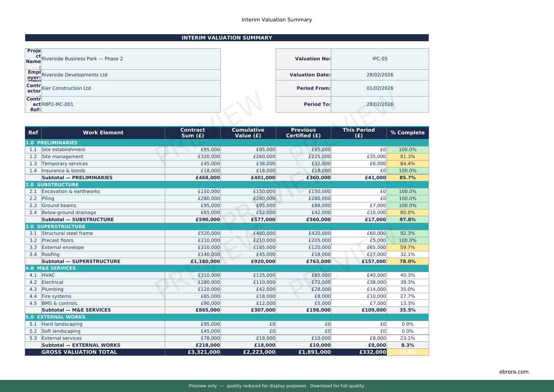This screenshot has width=554, height=392.
Task: Click the yellow 81.3% Site management cell
Action: [x=407, y=156]
